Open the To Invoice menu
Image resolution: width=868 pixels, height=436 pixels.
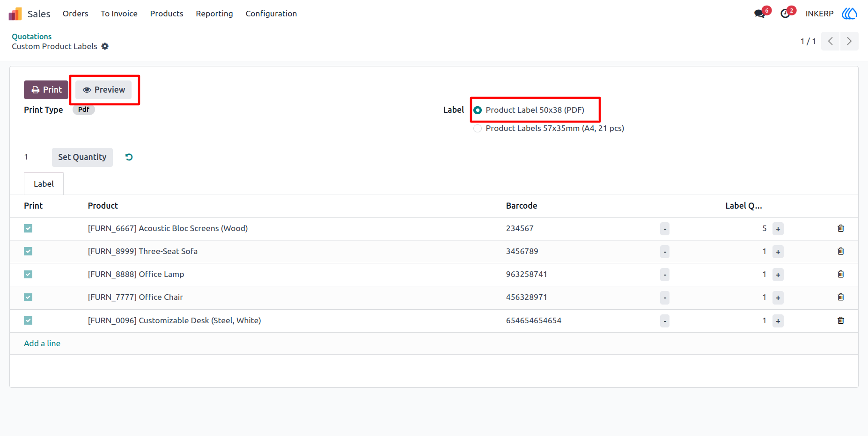(119, 14)
